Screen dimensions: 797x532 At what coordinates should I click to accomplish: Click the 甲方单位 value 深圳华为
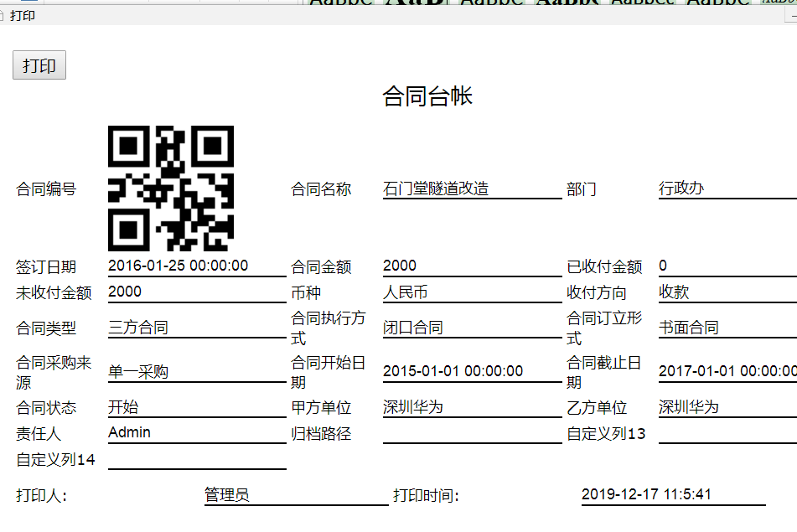point(413,406)
